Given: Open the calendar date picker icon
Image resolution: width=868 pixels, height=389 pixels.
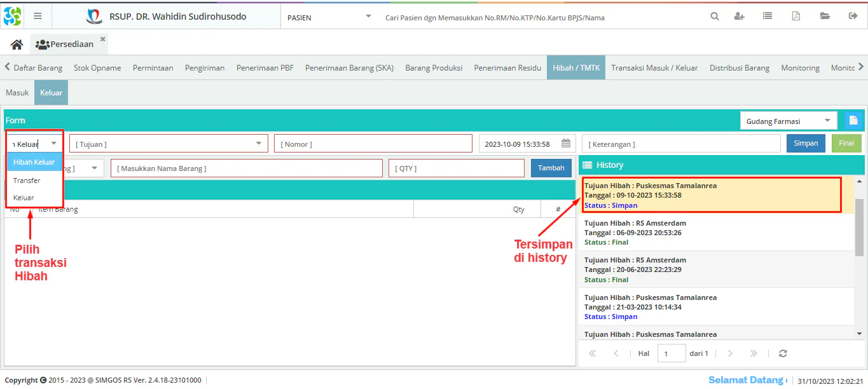Looking at the screenshot, I should (565, 144).
